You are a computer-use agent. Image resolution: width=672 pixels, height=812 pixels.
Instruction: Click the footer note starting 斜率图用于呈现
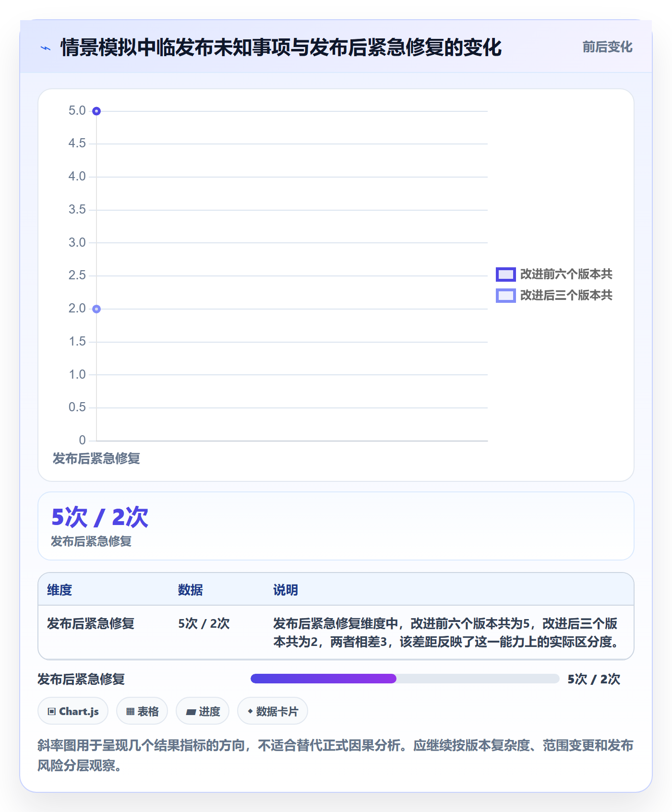(336, 755)
